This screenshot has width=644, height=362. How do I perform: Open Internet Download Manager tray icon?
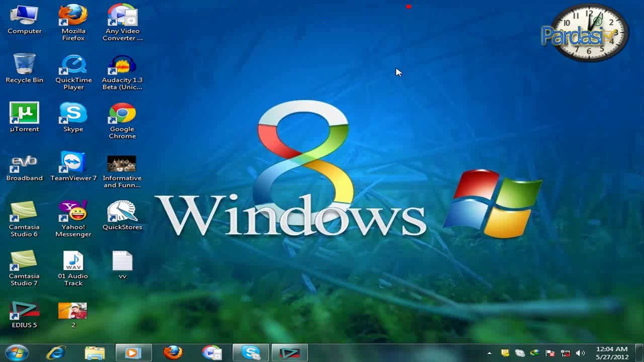[x=535, y=353]
